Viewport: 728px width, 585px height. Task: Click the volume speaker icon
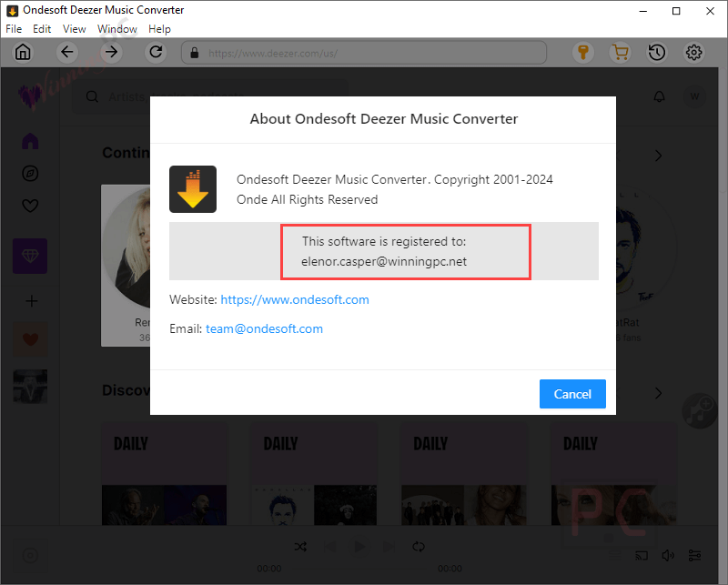[668, 555]
